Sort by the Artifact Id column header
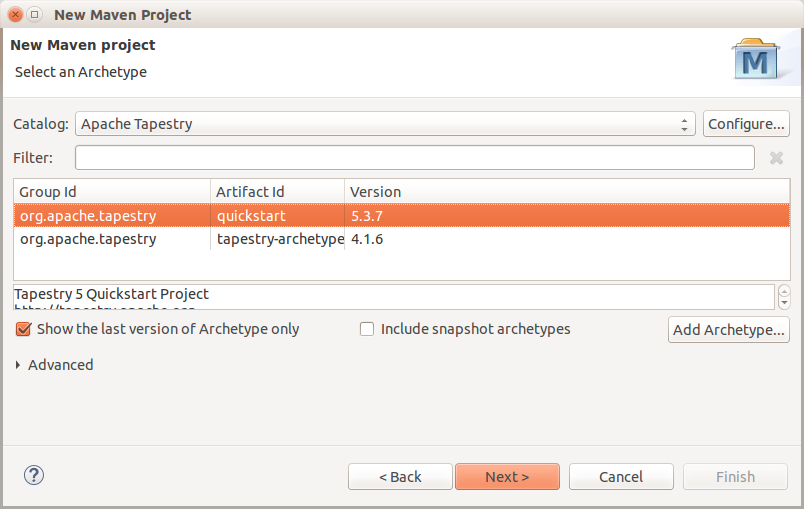Image resolution: width=804 pixels, height=509 pixels. pyautogui.click(x=277, y=191)
